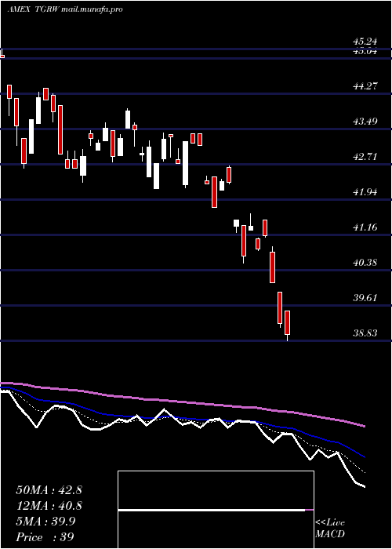Click the Price : 39 readout
The image size is (392, 549).
click(45, 537)
